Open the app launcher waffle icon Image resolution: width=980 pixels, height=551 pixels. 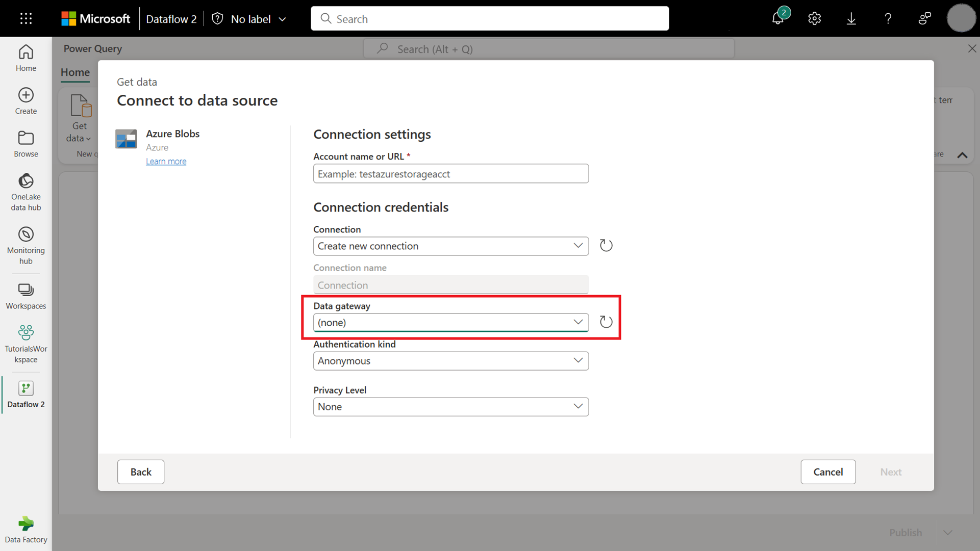(x=26, y=19)
